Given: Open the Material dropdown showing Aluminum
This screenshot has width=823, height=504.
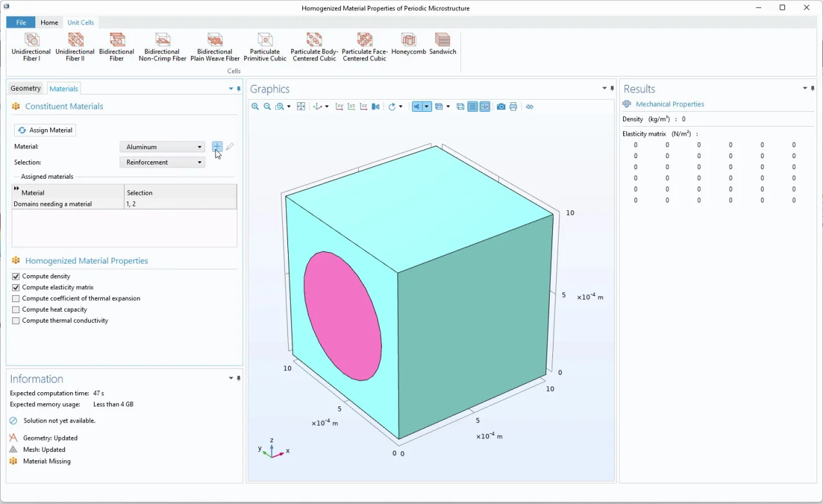Looking at the screenshot, I should tap(162, 147).
